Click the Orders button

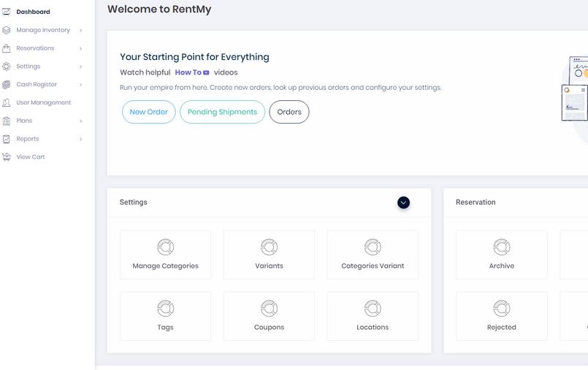[x=289, y=112]
